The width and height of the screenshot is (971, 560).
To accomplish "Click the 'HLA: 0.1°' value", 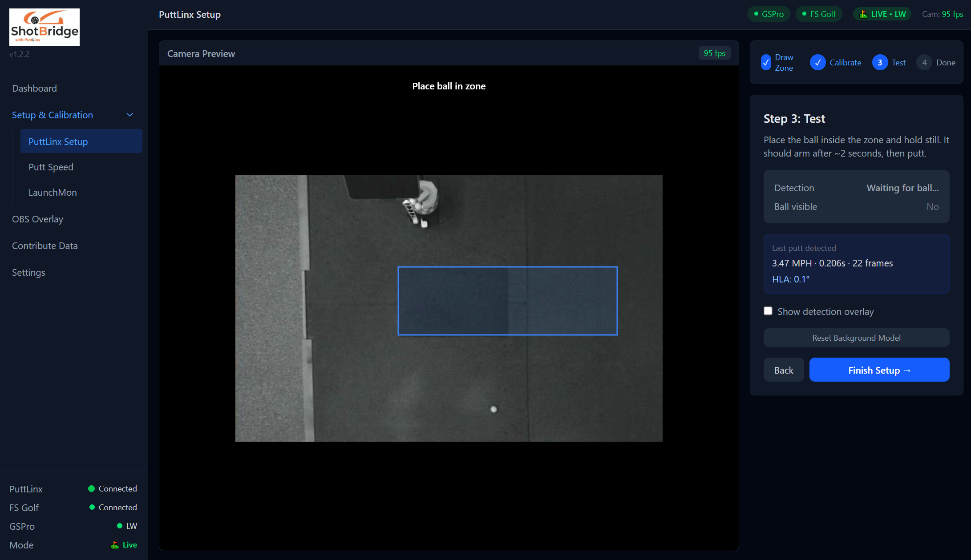I will point(791,279).
